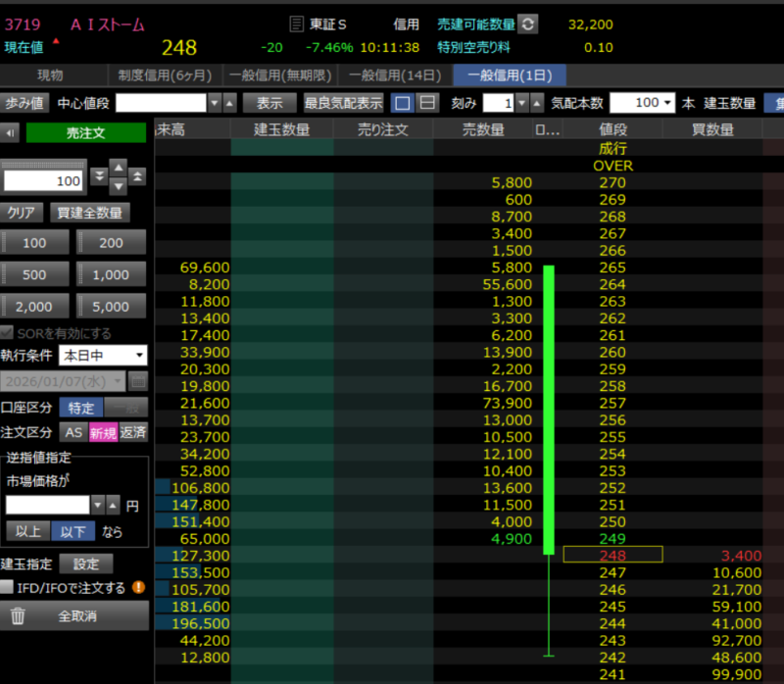Image resolution: width=784 pixels, height=684 pixels.
Task: Open the 執行条件 dropdown showing 本日中
Action: 103,356
